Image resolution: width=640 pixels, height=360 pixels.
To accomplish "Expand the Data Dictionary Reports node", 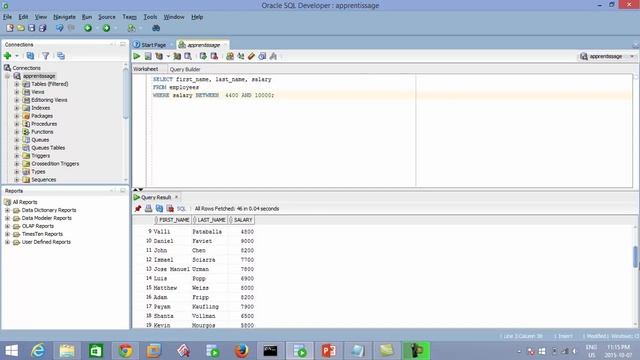I will coord(7,210).
